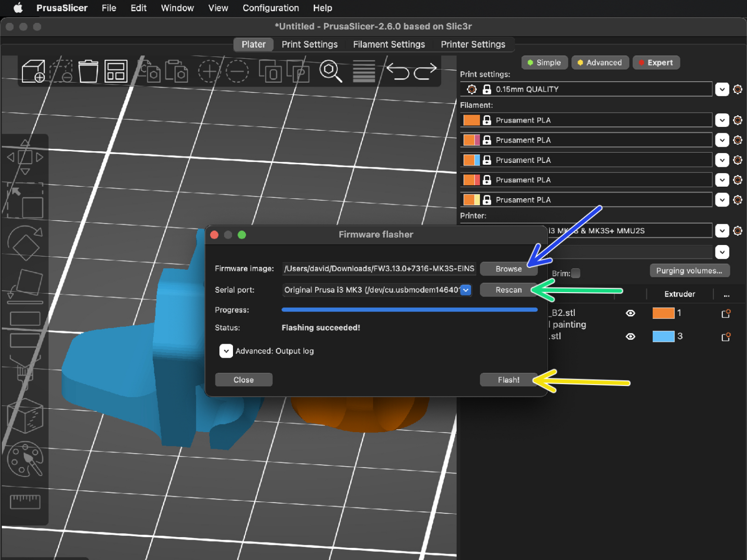Screen dimensions: 747x560
Task: Click the Arrange objects icon
Action: [x=116, y=71]
